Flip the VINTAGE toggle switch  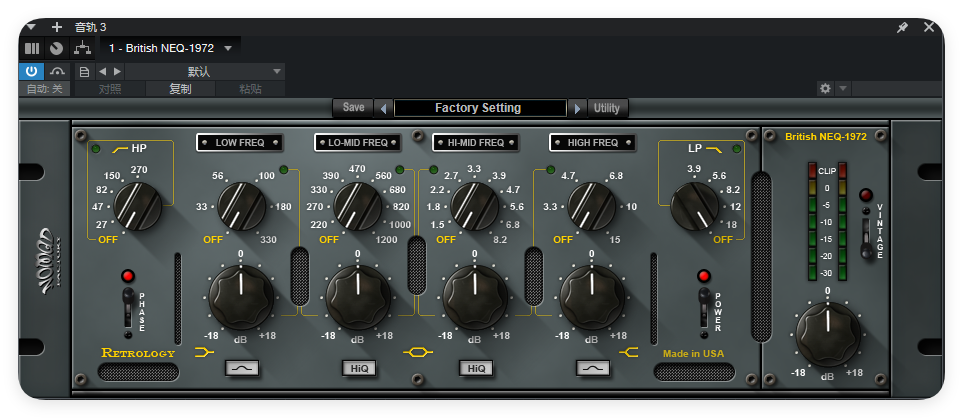867,239
